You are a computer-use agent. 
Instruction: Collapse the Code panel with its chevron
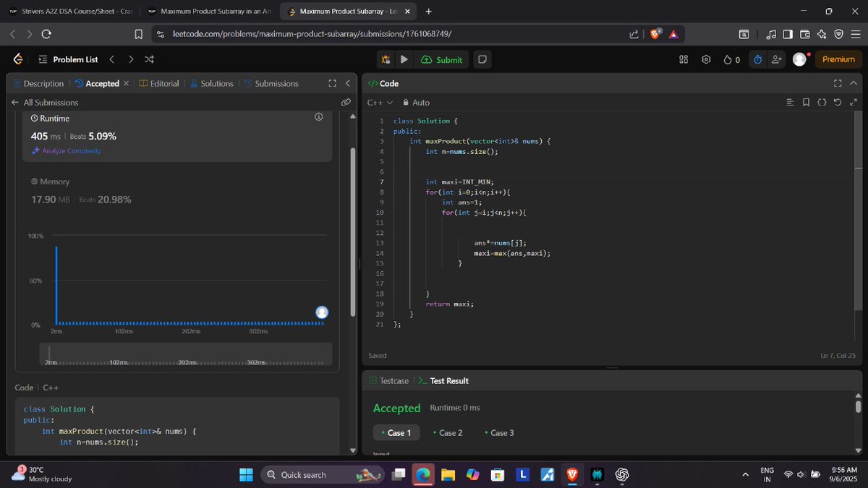(854, 83)
